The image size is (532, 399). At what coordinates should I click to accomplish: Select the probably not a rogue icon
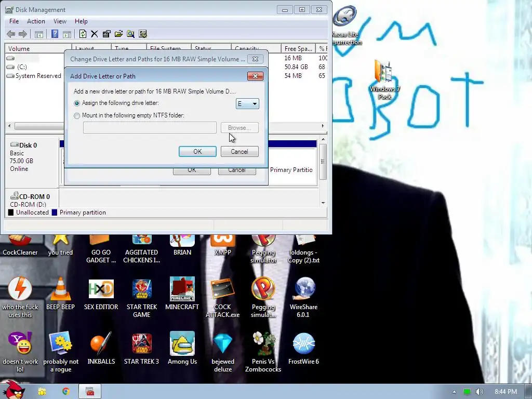click(x=61, y=352)
